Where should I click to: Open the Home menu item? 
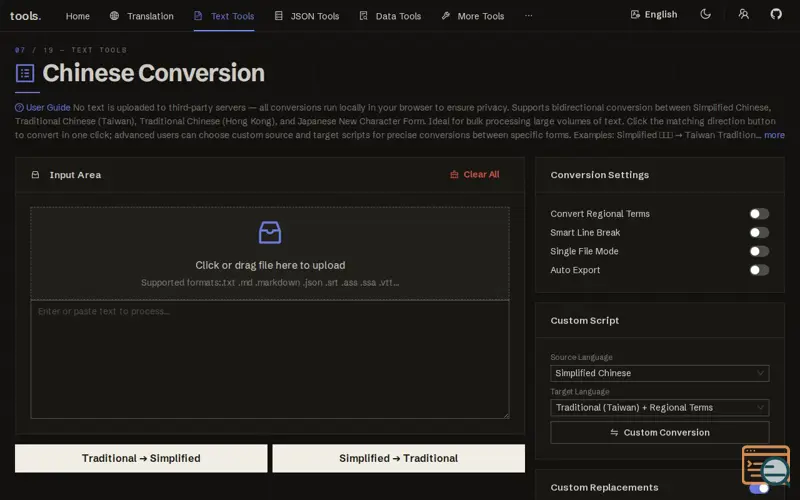(x=78, y=16)
